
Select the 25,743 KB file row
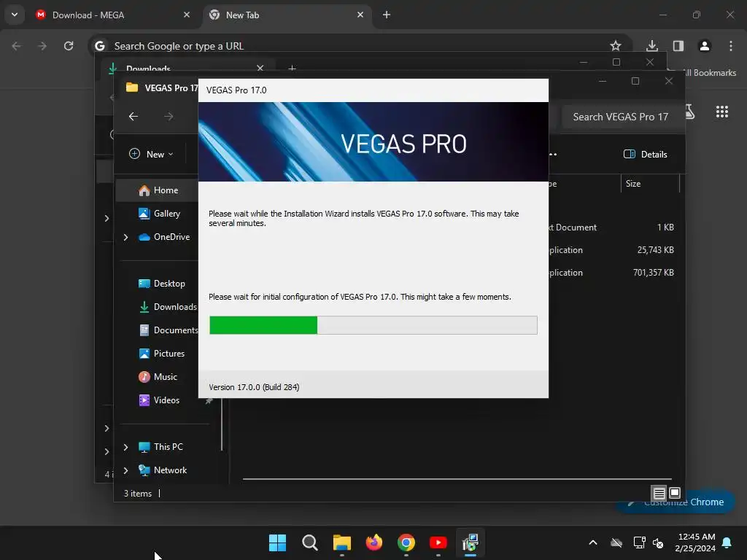click(x=614, y=249)
